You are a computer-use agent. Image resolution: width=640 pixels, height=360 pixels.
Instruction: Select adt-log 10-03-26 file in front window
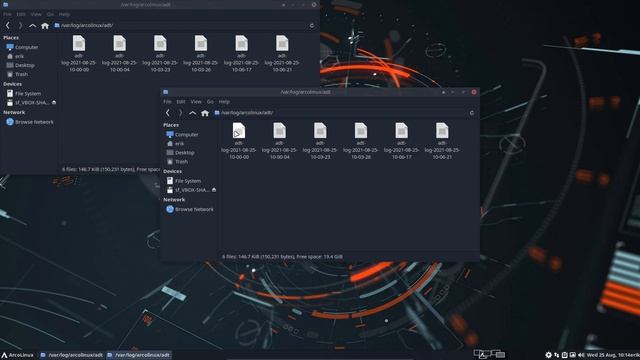[361, 141]
